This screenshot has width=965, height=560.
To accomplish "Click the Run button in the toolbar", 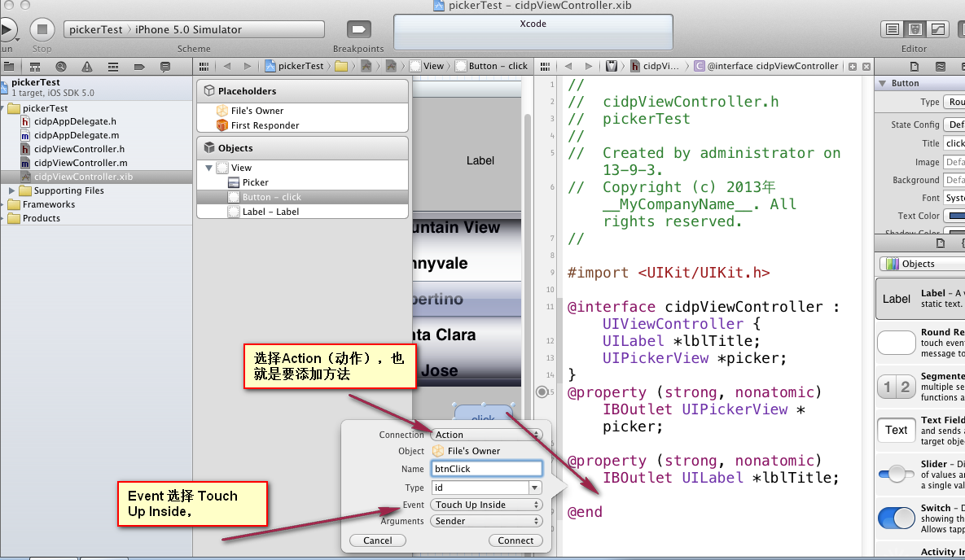I will 7,29.
